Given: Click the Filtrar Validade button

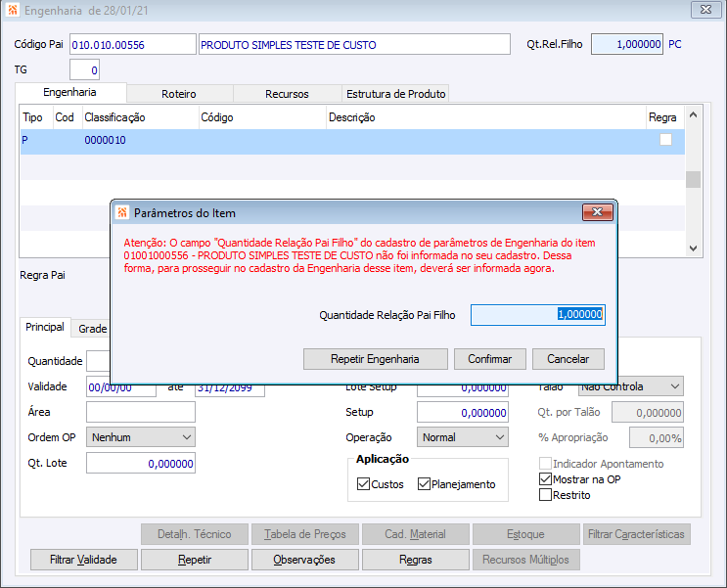Looking at the screenshot, I should 83,560.
